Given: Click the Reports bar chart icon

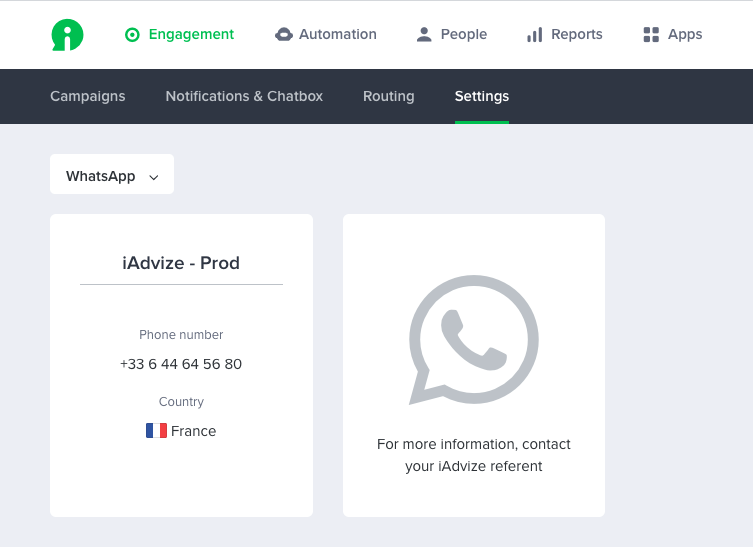Looking at the screenshot, I should pyautogui.click(x=534, y=35).
